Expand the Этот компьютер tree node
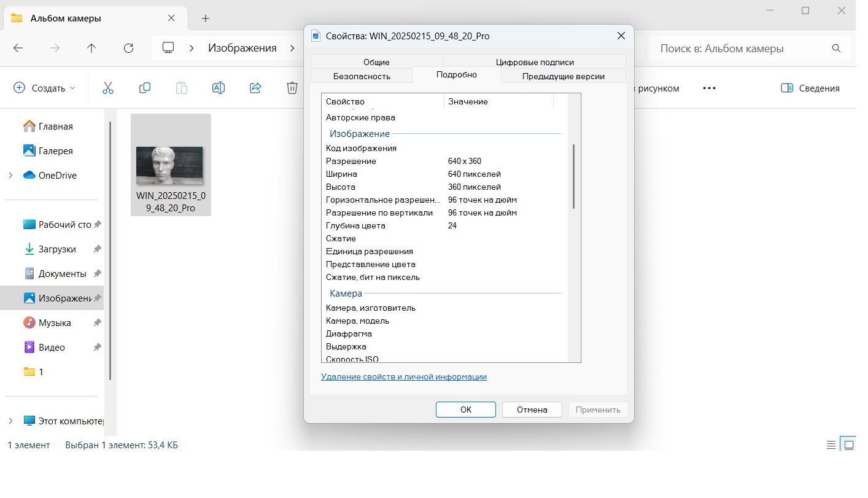868x498 pixels. point(10,421)
